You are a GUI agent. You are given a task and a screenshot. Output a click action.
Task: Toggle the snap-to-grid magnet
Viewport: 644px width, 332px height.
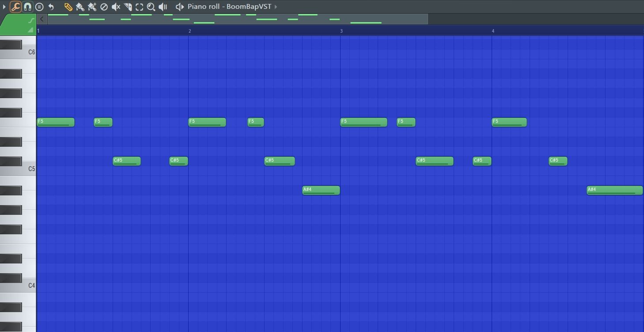(27, 7)
